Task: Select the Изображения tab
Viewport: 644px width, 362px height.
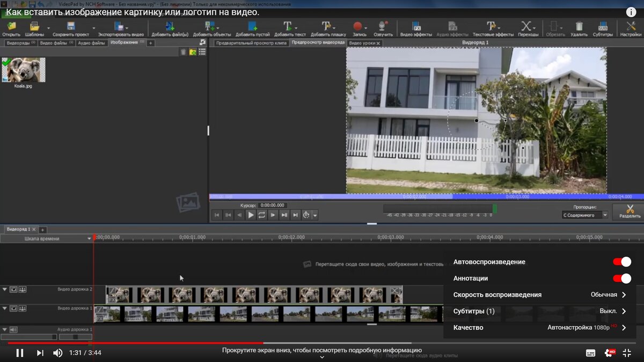Action: tap(126, 42)
